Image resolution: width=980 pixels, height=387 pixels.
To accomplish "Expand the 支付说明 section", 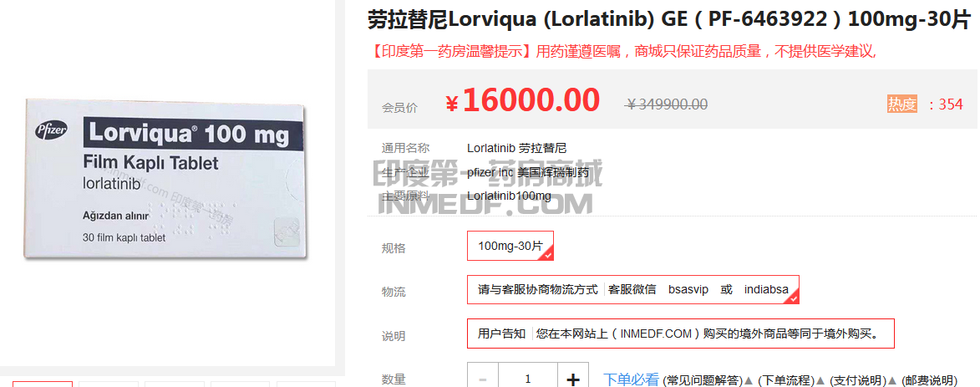I will [x=857, y=380].
